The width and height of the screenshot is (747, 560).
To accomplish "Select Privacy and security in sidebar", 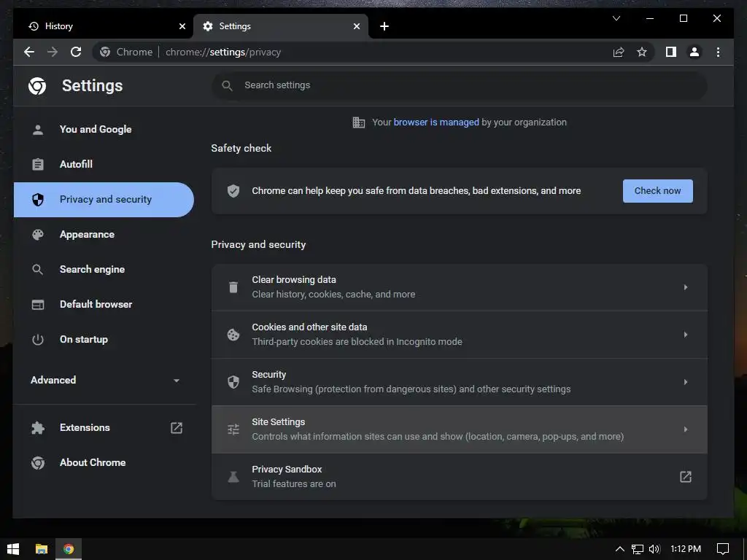I will click(104, 200).
